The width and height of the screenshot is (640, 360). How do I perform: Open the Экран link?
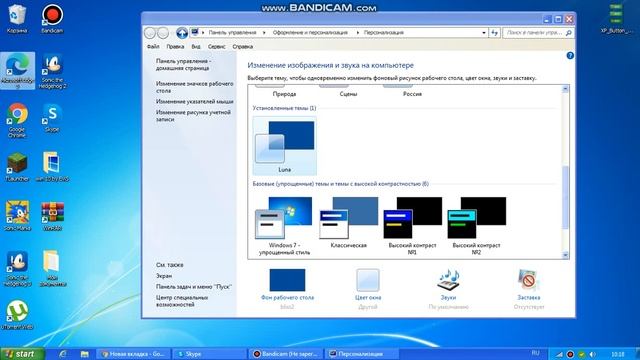click(164, 276)
